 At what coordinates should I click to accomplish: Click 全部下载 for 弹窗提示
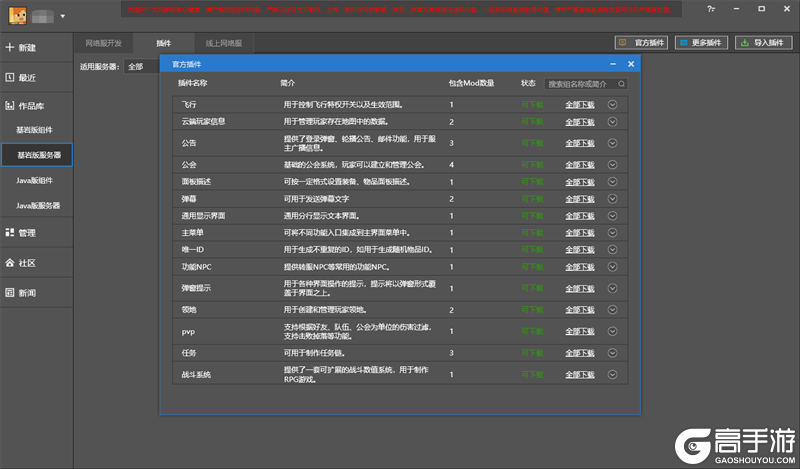pyautogui.click(x=580, y=288)
